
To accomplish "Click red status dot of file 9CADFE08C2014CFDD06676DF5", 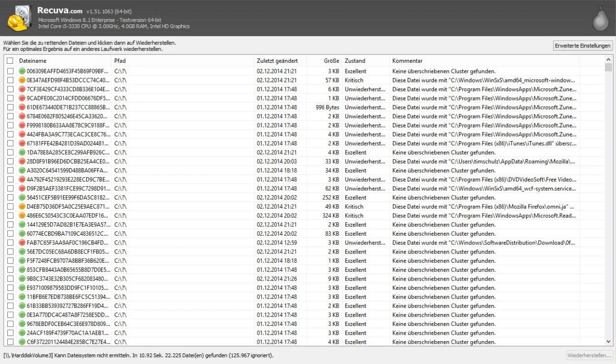I will click(x=22, y=98).
